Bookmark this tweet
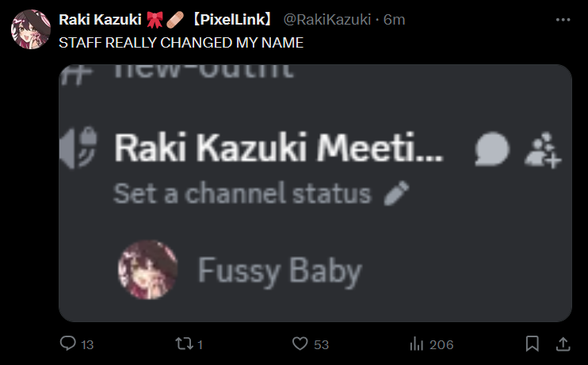Image resolution: width=588 pixels, height=365 pixels. click(533, 344)
